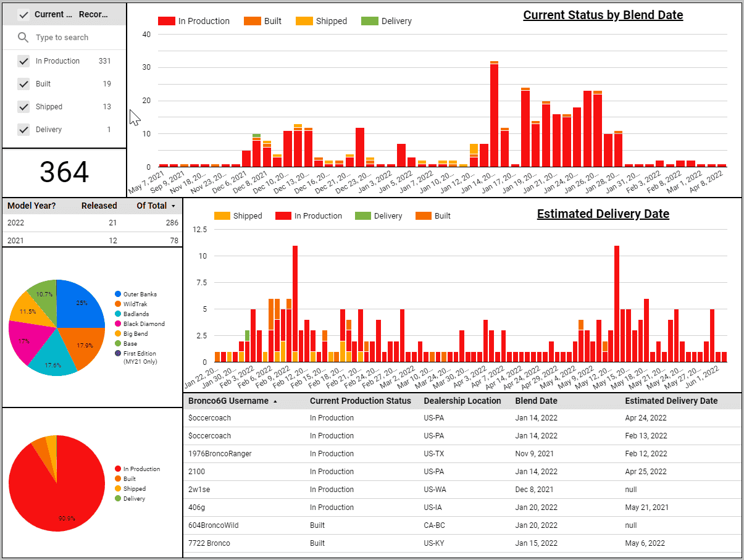Click the Estimated Delivery Date column header
The width and height of the screenshot is (744, 560).
[x=671, y=401]
